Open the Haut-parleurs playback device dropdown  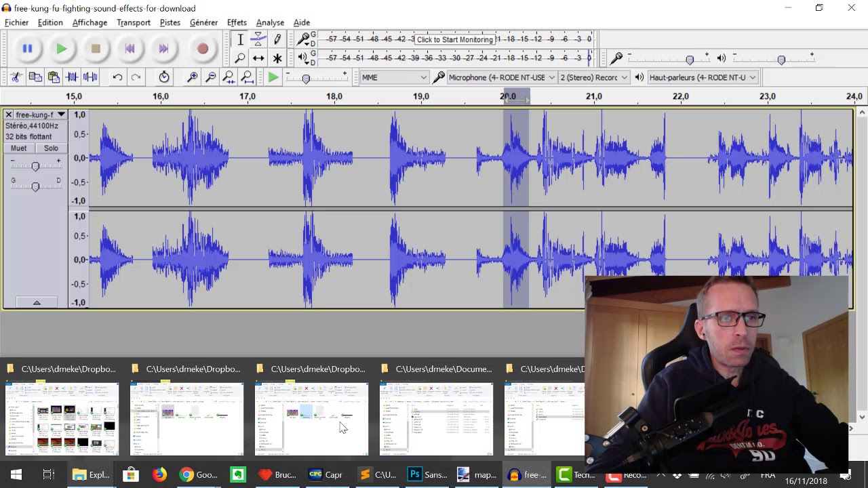[703, 77]
